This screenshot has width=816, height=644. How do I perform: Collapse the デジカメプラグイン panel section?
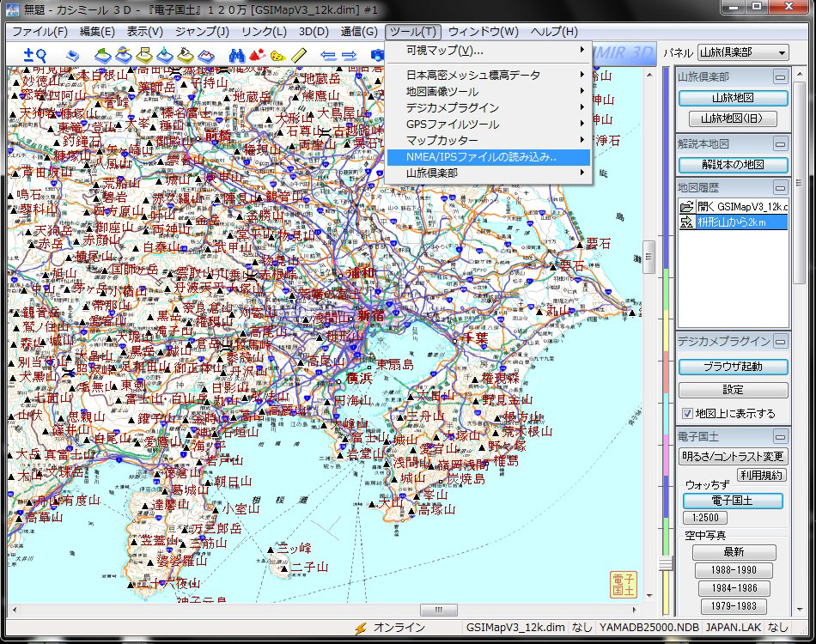click(780, 342)
